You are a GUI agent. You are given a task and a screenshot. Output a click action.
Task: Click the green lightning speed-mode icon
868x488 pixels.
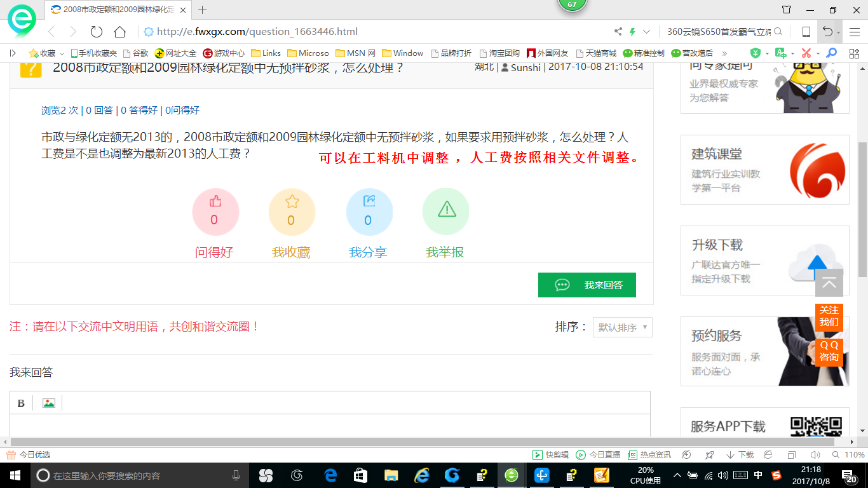click(x=633, y=32)
